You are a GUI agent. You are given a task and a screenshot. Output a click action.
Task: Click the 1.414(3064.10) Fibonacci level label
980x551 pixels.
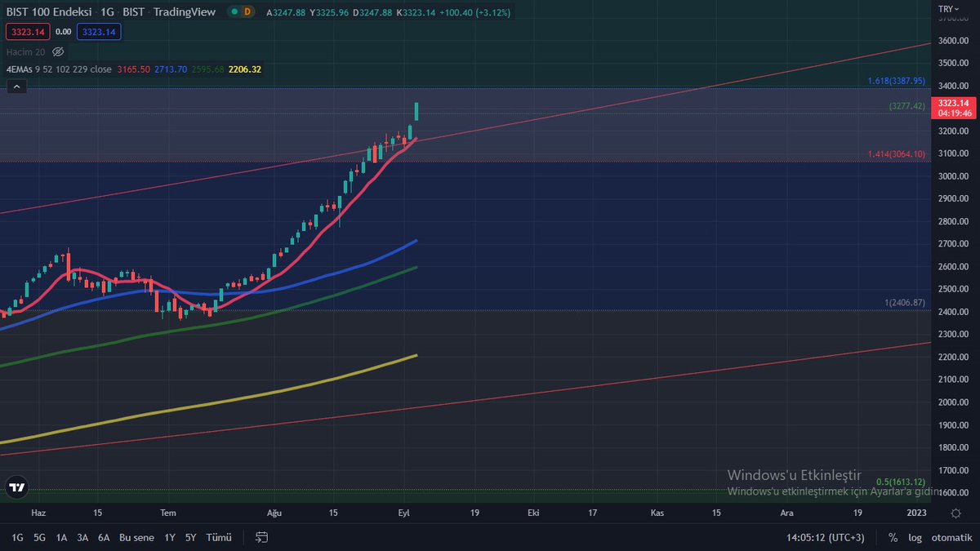pyautogui.click(x=897, y=154)
